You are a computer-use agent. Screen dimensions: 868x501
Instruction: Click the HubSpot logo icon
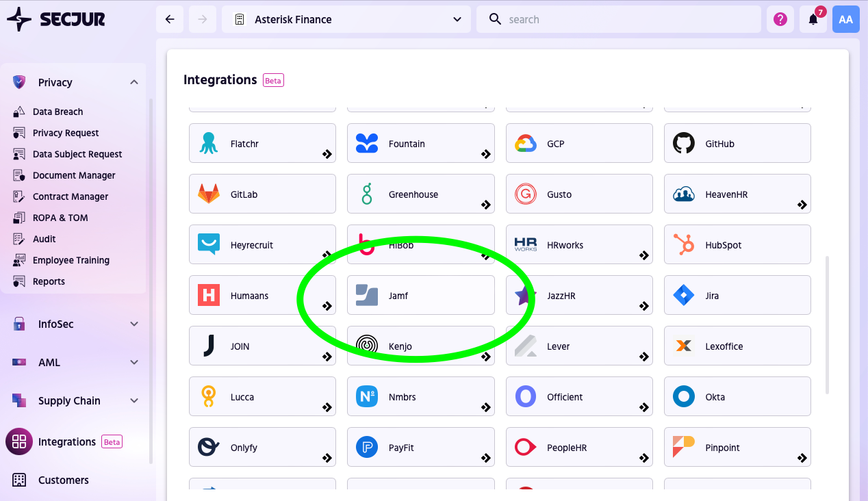[684, 244]
